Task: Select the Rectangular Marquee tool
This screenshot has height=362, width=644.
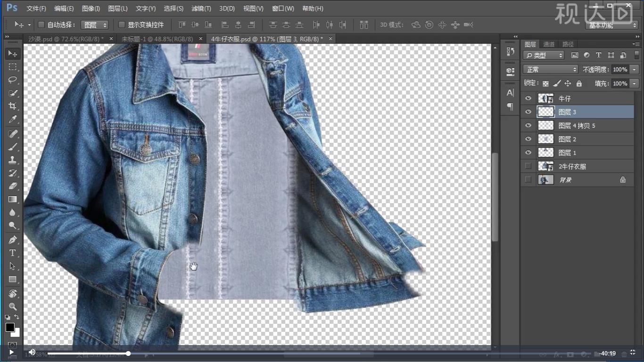Action: click(x=13, y=66)
